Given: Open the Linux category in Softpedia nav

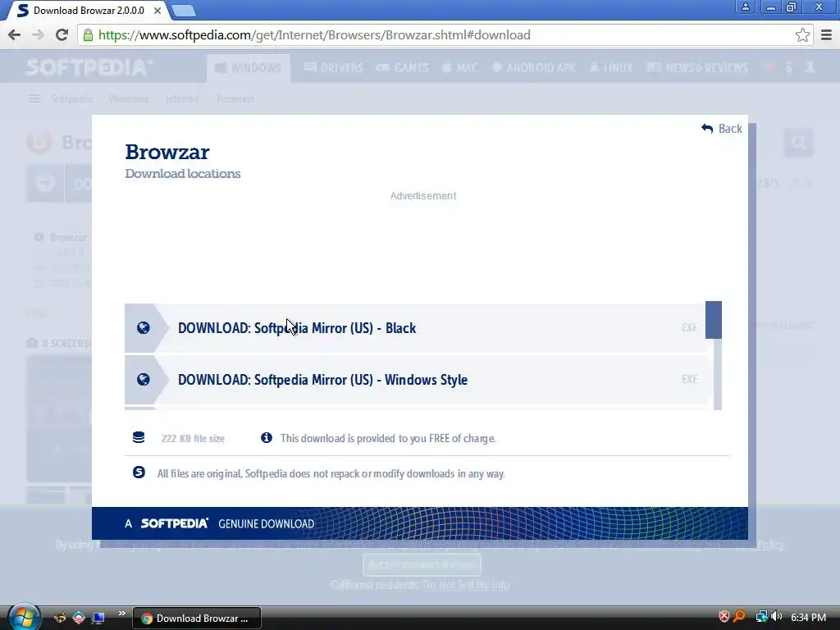Looking at the screenshot, I should [611, 68].
